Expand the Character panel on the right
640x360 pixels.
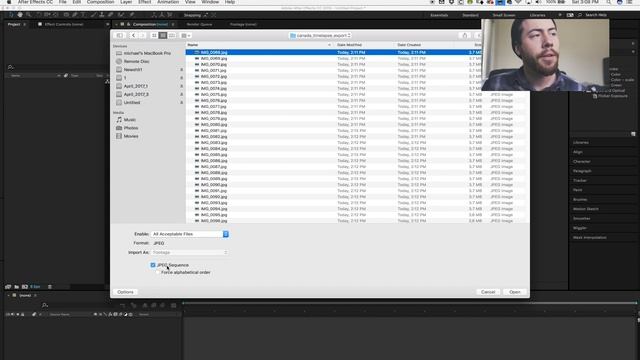pyautogui.click(x=582, y=161)
